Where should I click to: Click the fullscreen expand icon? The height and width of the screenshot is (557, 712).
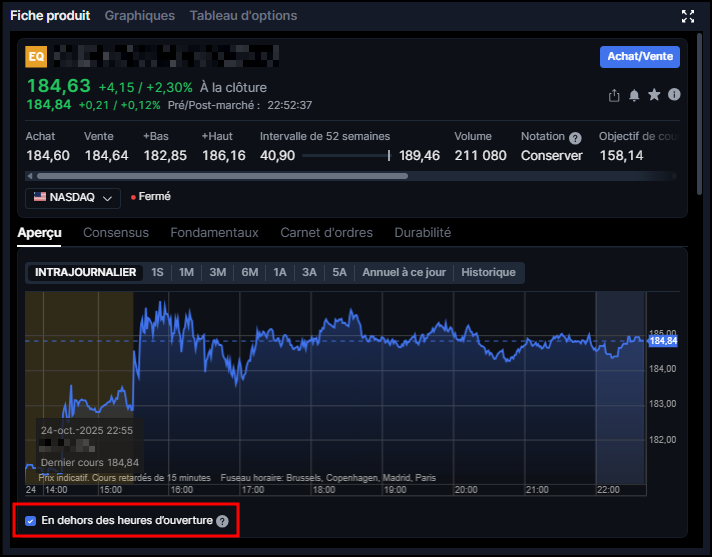coord(687,16)
